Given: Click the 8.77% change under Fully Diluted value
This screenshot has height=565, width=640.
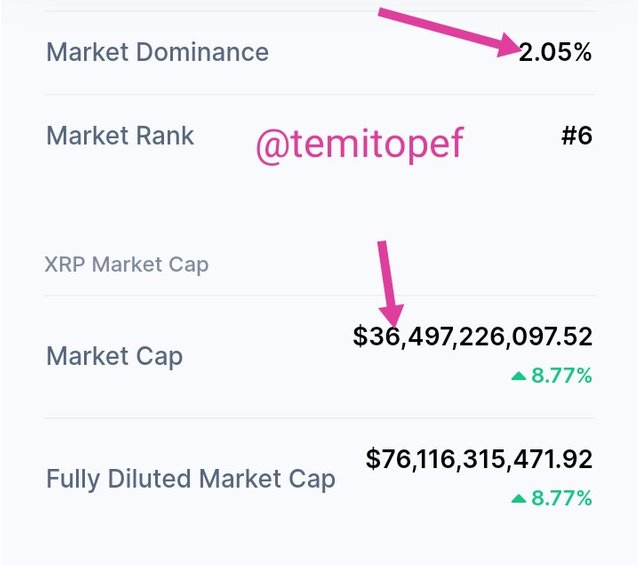Looking at the screenshot, I should (562, 498).
